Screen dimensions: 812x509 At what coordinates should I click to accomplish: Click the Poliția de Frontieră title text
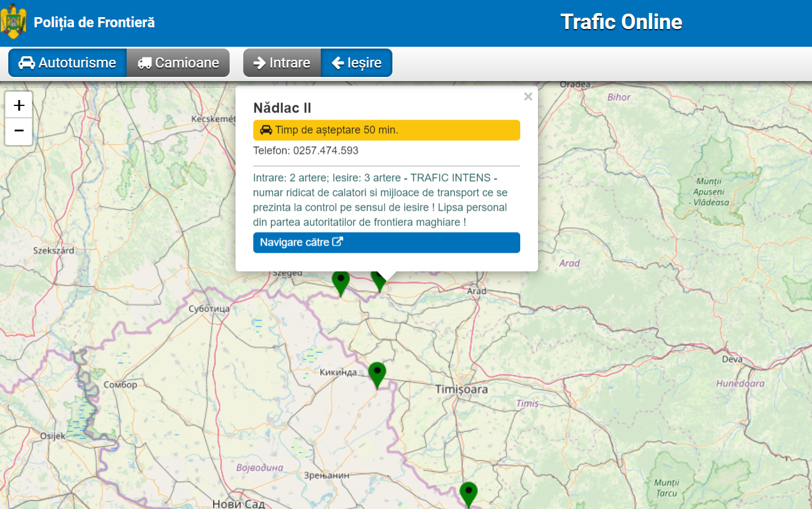pos(94,22)
